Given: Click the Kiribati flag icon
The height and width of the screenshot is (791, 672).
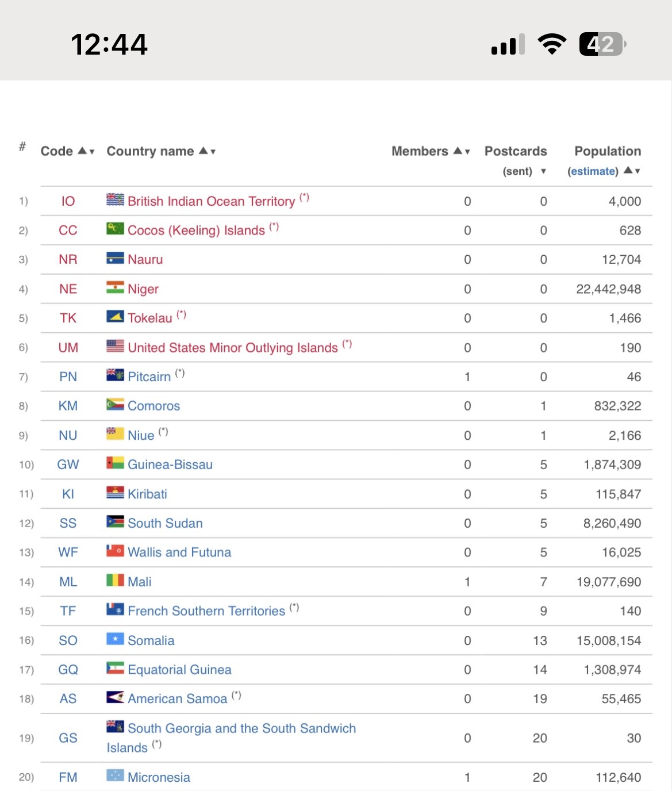Looking at the screenshot, I should pyautogui.click(x=115, y=492).
